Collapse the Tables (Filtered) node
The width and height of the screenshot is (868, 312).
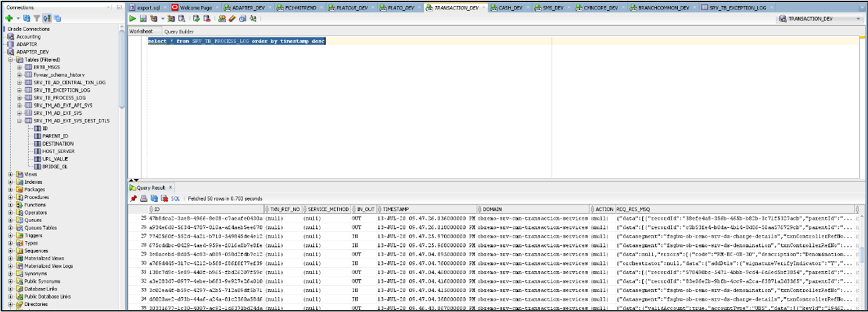point(11,60)
